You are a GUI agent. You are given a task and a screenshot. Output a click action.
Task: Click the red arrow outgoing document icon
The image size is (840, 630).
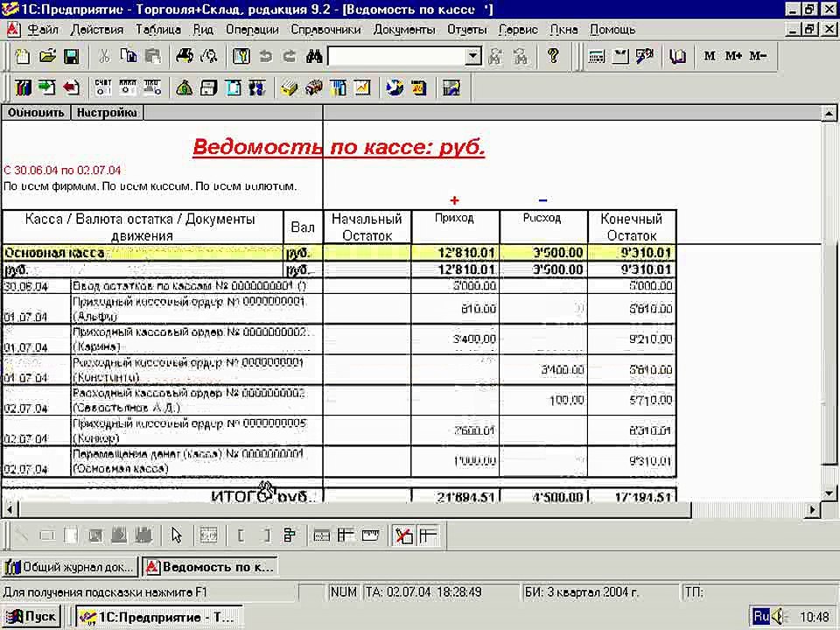(71, 87)
